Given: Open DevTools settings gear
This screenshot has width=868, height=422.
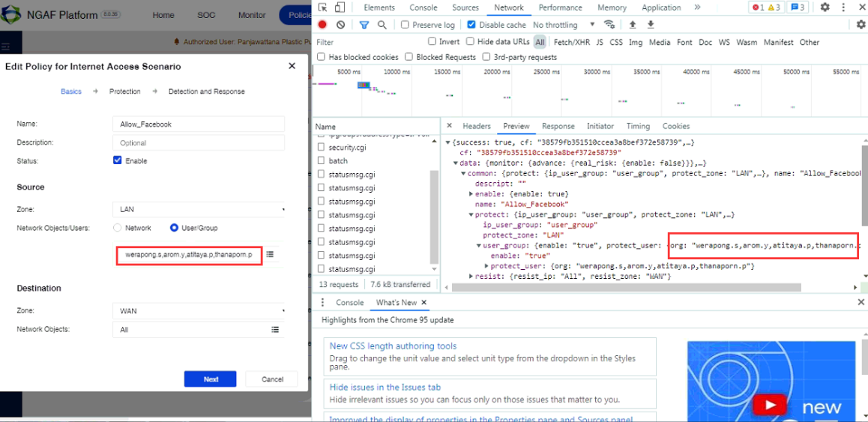Looking at the screenshot, I should click(x=825, y=7).
